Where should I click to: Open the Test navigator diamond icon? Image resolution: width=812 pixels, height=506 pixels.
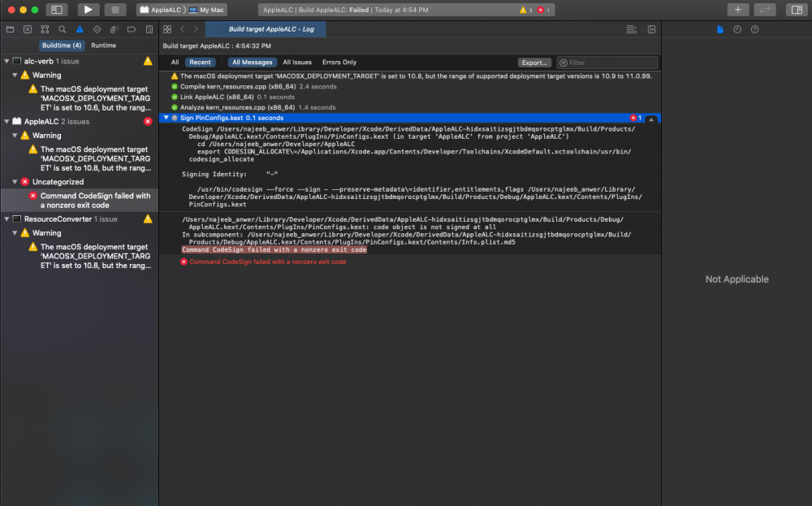pyautogui.click(x=97, y=29)
